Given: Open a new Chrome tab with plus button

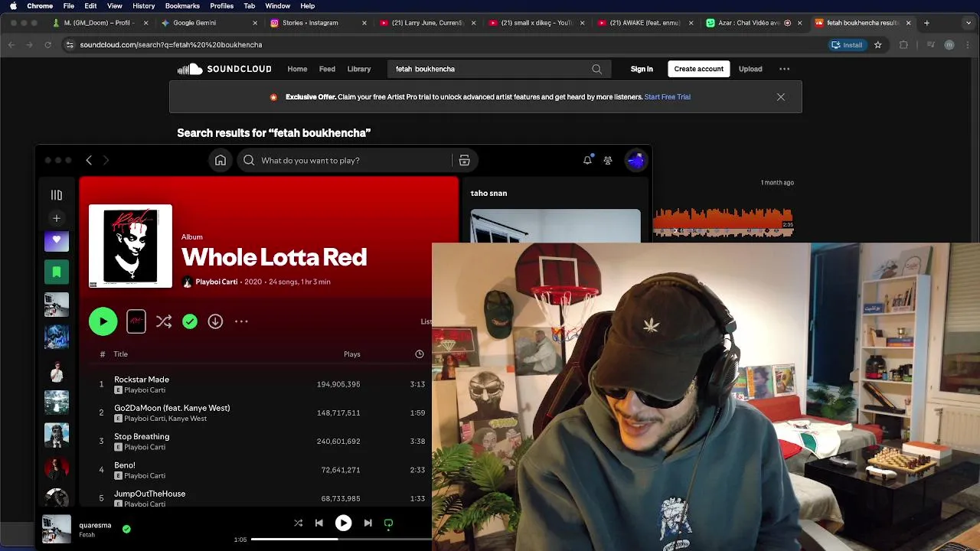Looking at the screenshot, I should click(926, 23).
